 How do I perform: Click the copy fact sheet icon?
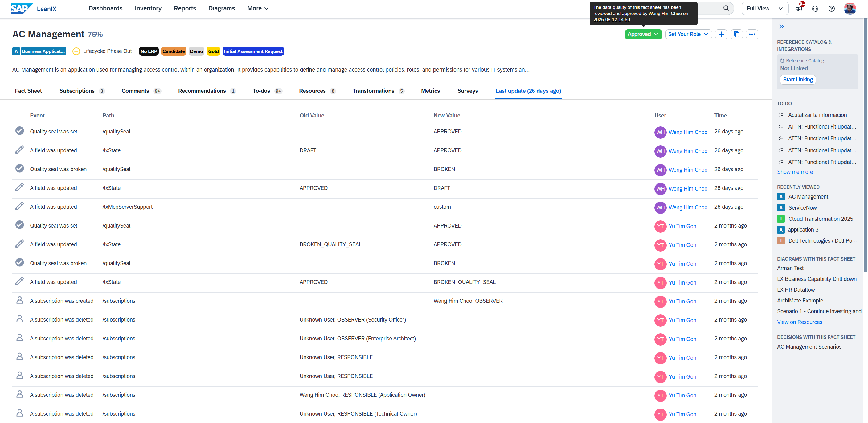tap(736, 34)
